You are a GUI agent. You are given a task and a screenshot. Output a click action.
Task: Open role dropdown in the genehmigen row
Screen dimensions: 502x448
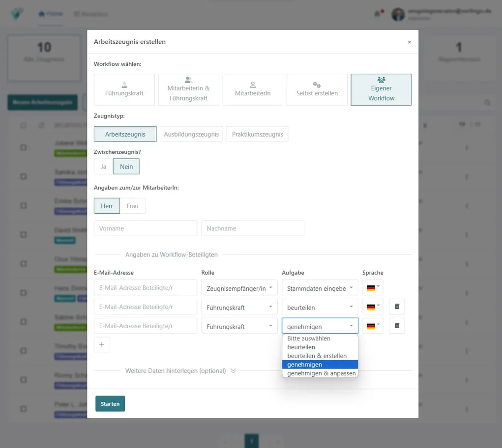pyautogui.click(x=239, y=326)
